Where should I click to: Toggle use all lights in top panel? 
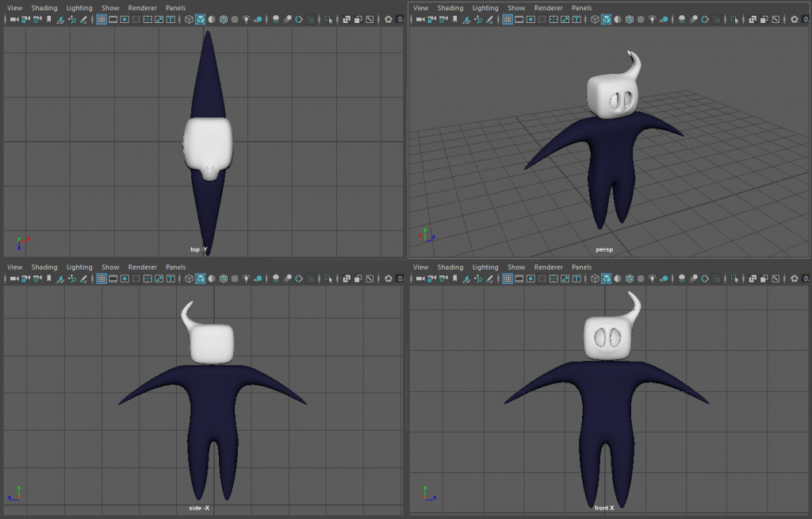(247, 19)
